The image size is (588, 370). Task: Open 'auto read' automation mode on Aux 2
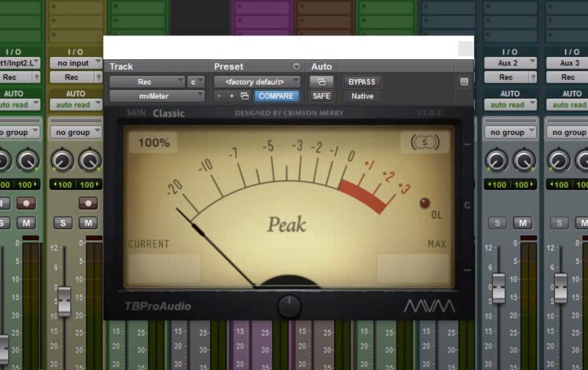click(510, 105)
